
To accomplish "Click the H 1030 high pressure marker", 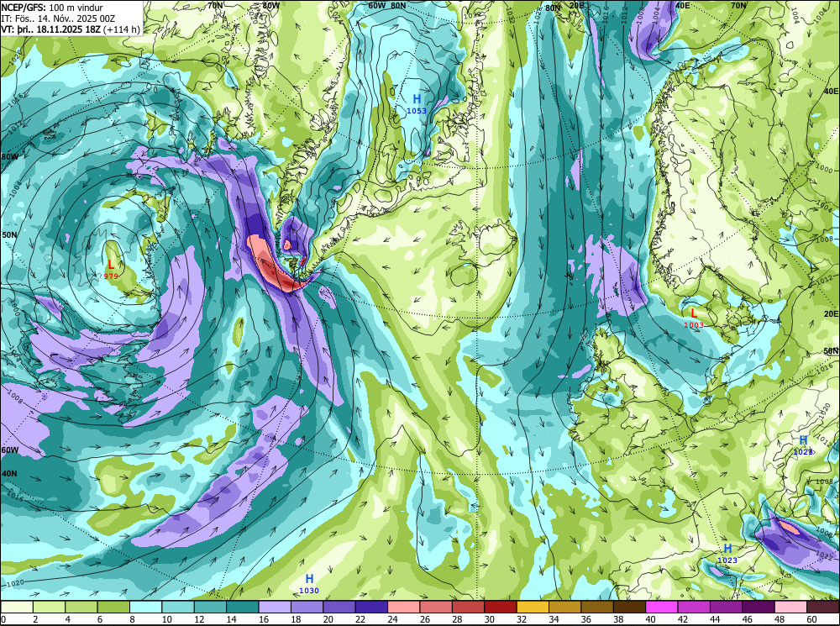I will tap(309, 584).
